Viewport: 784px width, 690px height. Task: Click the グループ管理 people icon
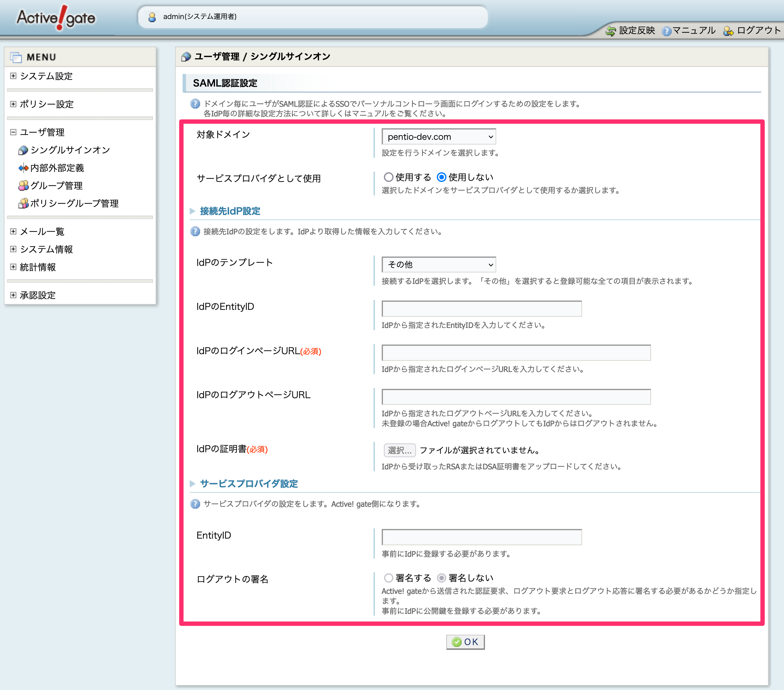click(23, 186)
